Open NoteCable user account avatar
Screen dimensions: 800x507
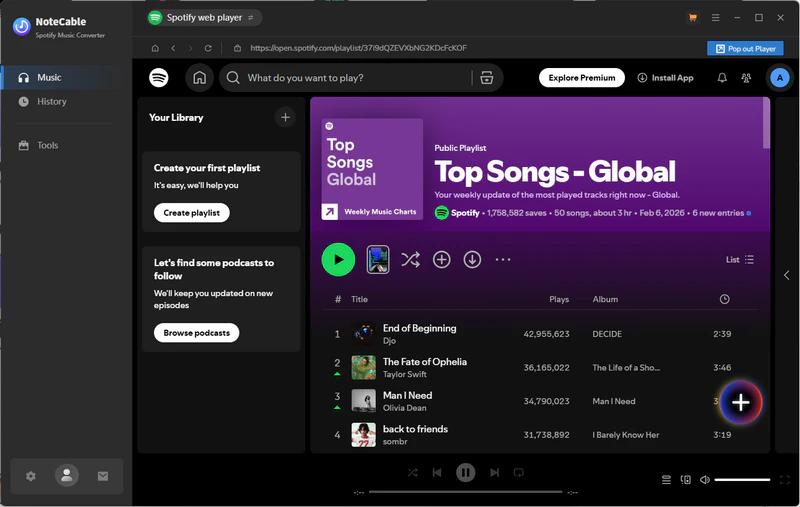point(67,475)
